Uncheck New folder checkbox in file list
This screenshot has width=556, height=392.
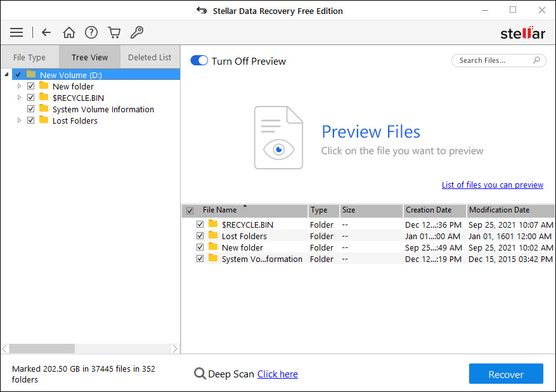click(200, 247)
